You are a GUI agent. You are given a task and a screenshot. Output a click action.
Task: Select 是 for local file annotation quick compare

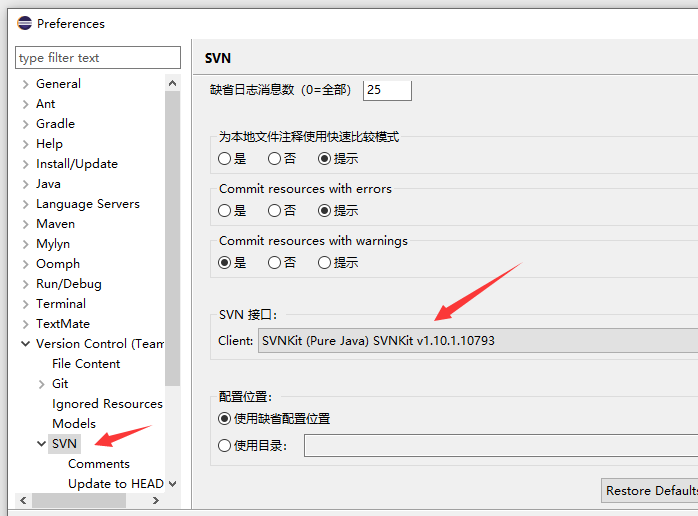tap(225, 159)
